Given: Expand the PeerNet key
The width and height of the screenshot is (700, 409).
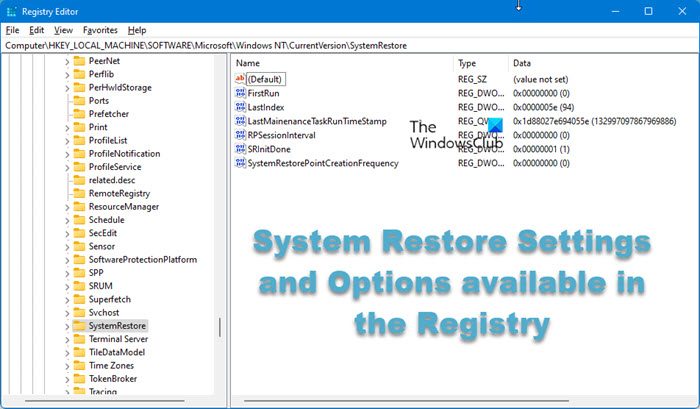Looking at the screenshot, I should click(x=67, y=61).
